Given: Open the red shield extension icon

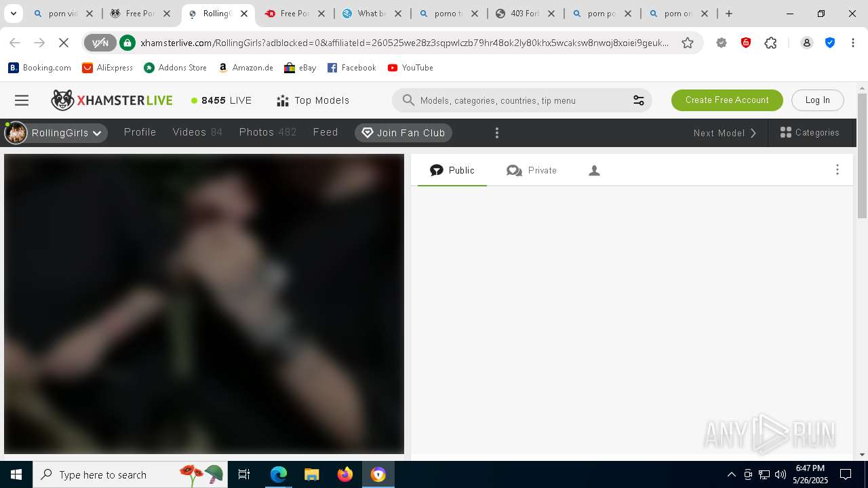Looking at the screenshot, I should pyautogui.click(x=746, y=43).
